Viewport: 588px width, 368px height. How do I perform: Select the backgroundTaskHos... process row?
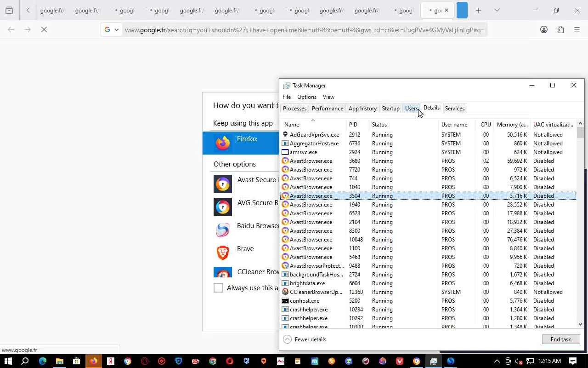click(428, 275)
